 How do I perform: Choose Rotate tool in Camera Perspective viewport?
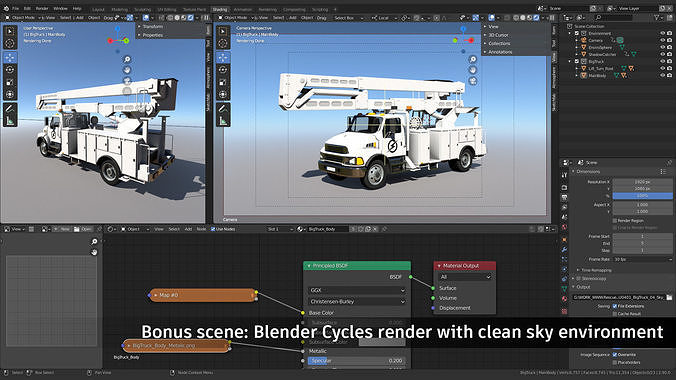click(x=223, y=69)
